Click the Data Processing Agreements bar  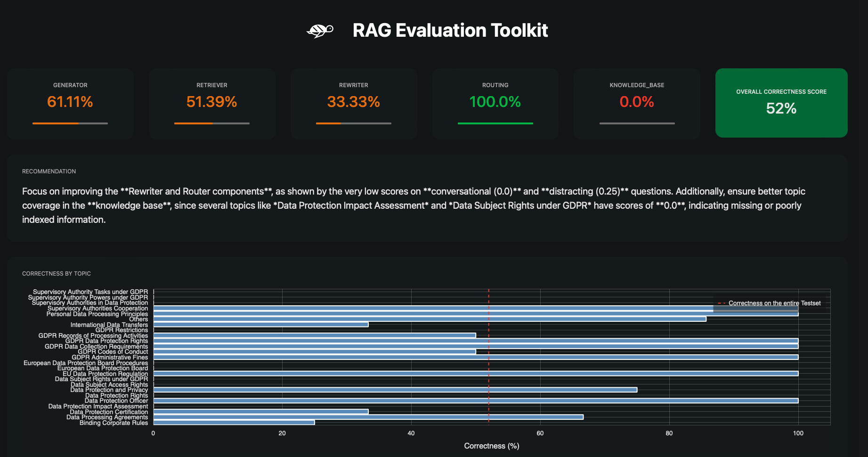368,417
